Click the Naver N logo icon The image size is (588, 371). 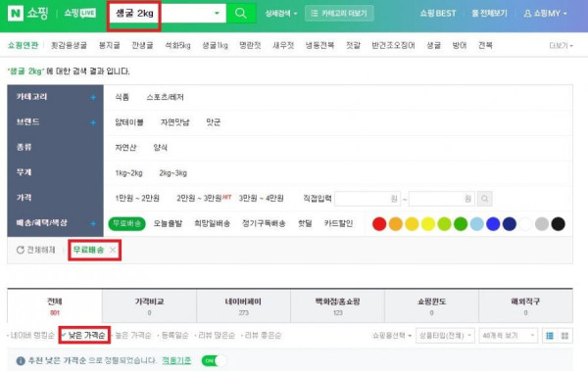16,14
